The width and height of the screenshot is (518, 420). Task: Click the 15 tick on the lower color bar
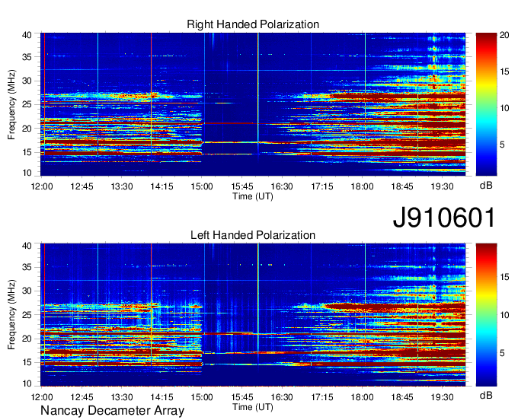coord(504,277)
